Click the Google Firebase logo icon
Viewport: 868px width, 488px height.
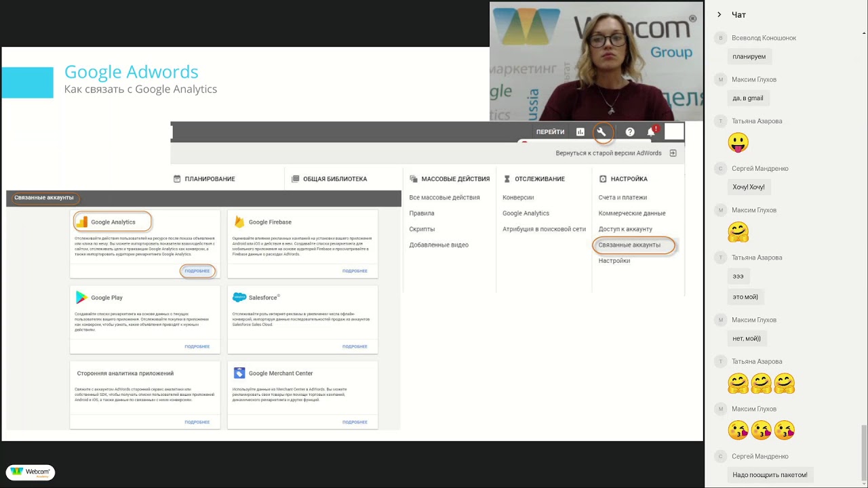click(x=239, y=222)
